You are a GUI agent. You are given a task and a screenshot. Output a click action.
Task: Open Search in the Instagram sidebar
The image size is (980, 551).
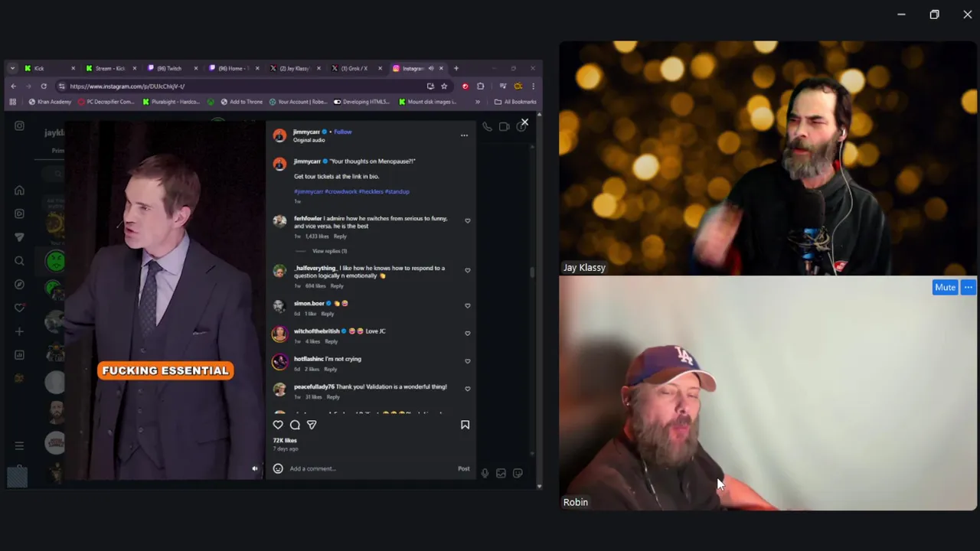tap(19, 261)
